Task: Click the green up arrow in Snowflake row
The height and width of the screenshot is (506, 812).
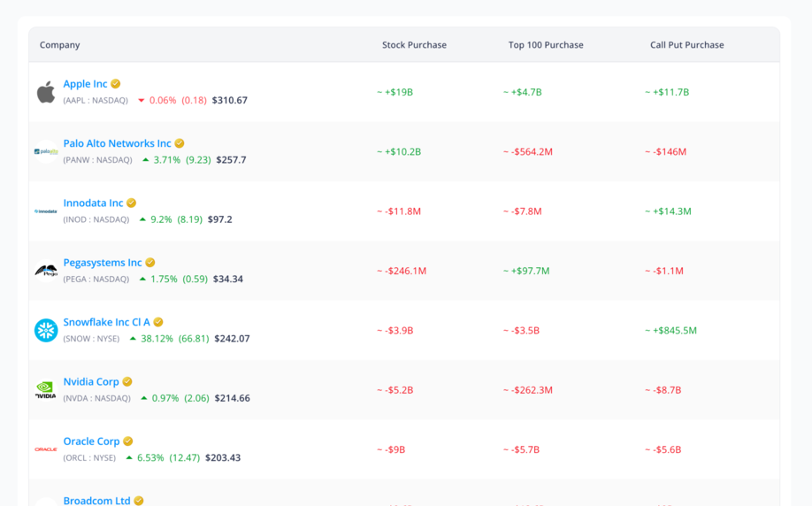Action: (133, 338)
